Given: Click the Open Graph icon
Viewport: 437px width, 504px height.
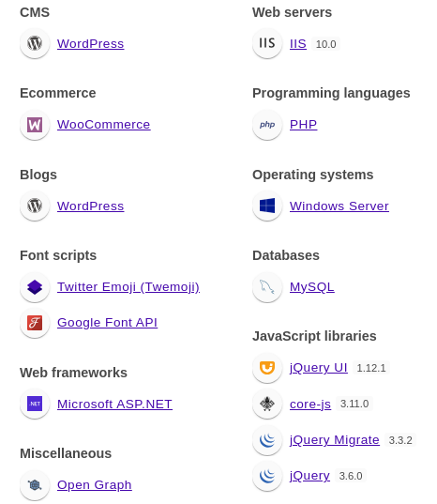Looking at the screenshot, I should pos(35,484).
